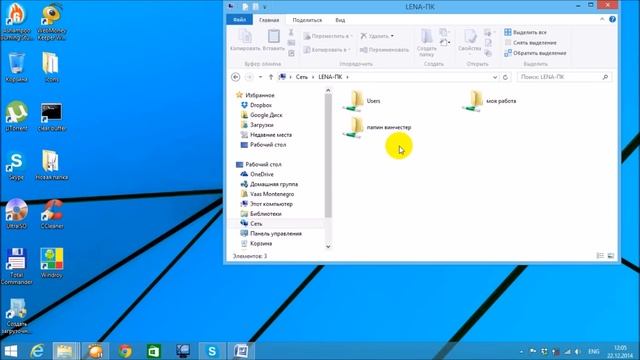Click navigation pane scrollbar down arrow
Image resolution: width=640 pixels, height=360 pixels.
[328, 246]
